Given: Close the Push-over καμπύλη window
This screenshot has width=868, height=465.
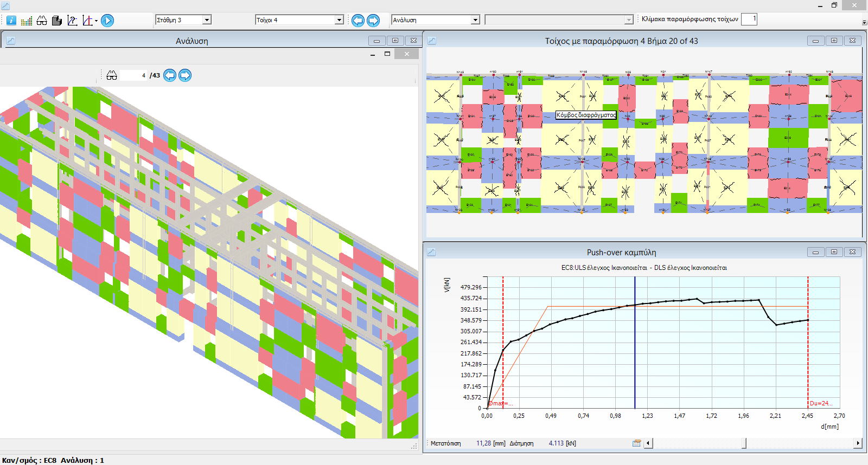Looking at the screenshot, I should pos(852,252).
